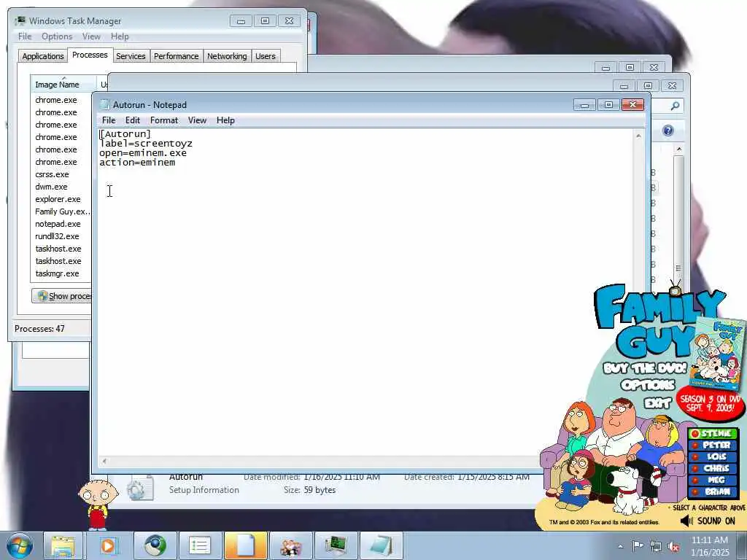Select Brian in the character list
Screen dimensions: 747x560
(713, 491)
